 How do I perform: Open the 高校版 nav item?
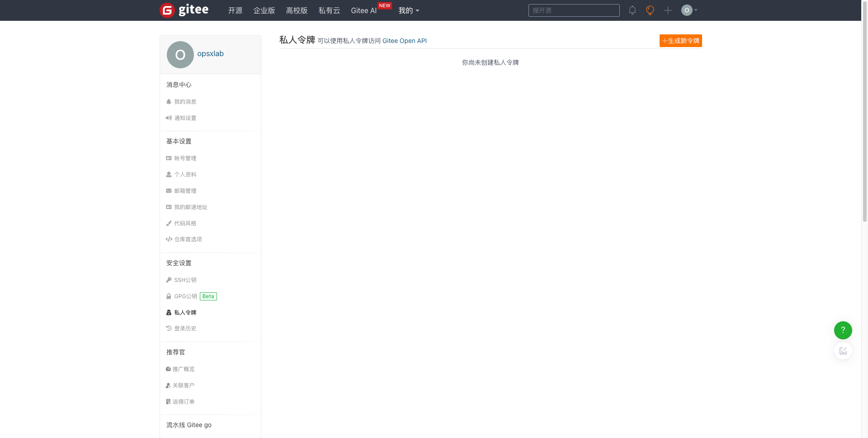click(297, 10)
